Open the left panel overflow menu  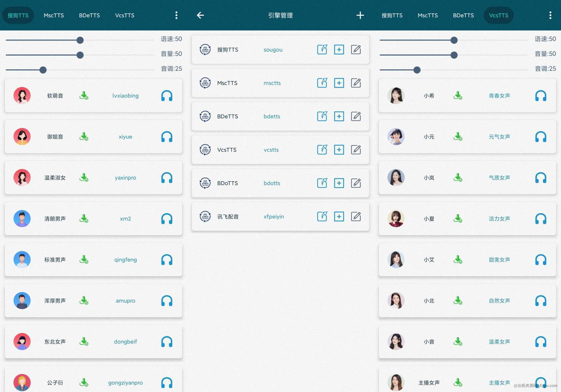click(x=176, y=15)
